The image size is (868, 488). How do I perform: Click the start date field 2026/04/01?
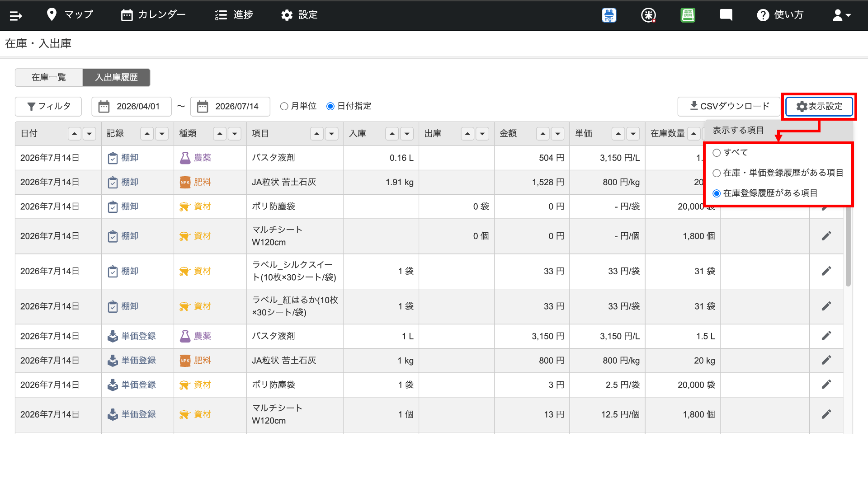click(x=132, y=107)
